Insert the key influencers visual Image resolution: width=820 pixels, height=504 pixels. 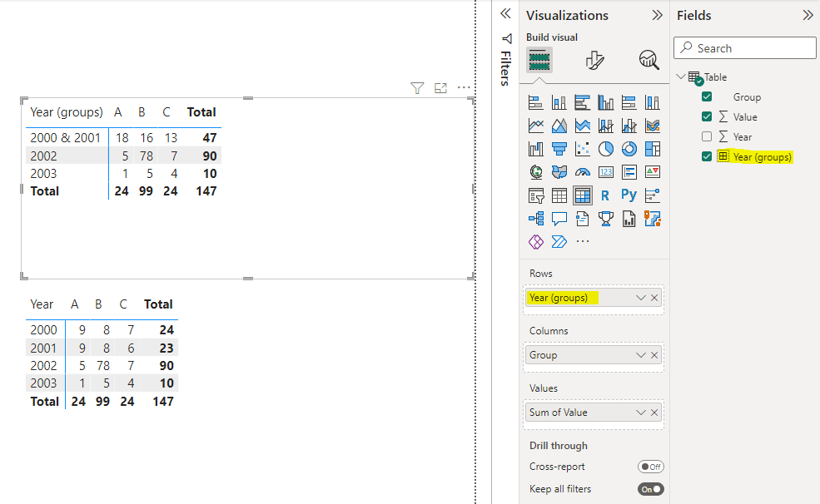tap(652, 195)
